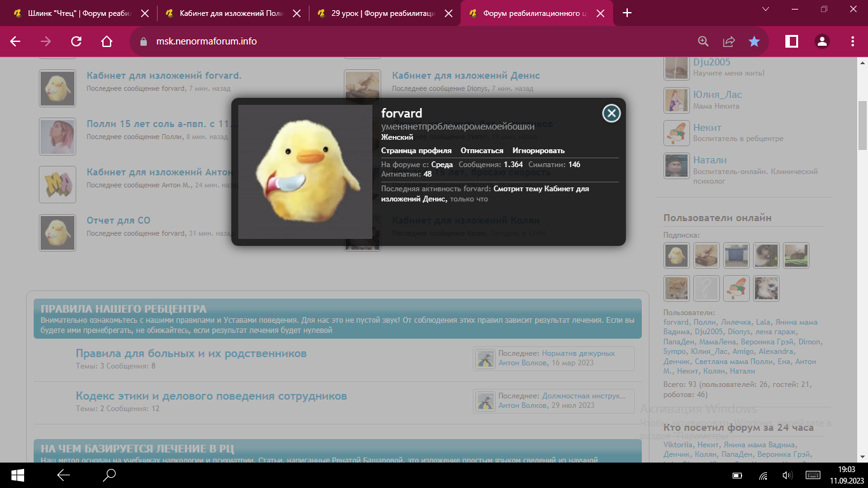868x488 pixels.
Task: Click the Windows Start button
Action: pos(17,475)
